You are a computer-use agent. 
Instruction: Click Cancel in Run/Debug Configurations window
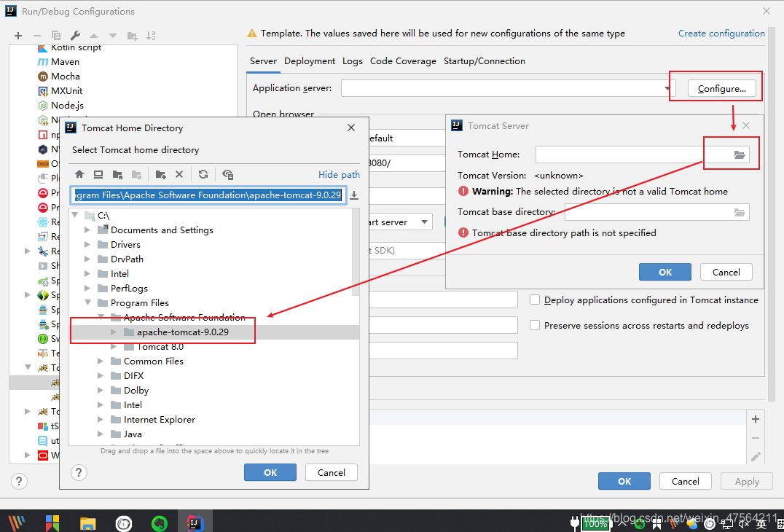coord(685,481)
